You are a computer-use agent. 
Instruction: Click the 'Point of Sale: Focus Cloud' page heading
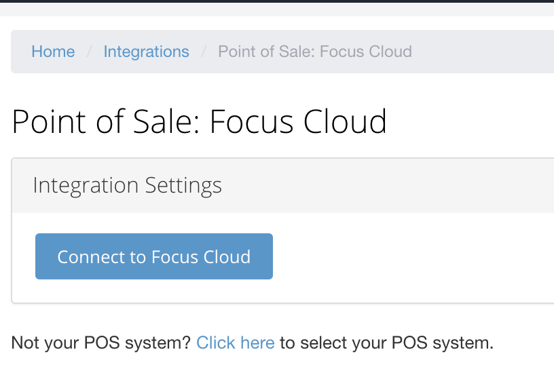click(x=200, y=121)
